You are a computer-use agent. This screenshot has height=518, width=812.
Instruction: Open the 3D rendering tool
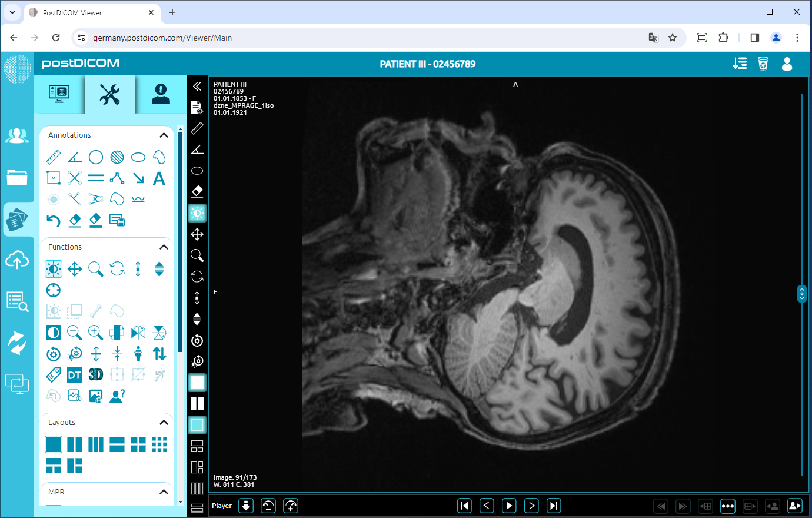[x=95, y=374]
